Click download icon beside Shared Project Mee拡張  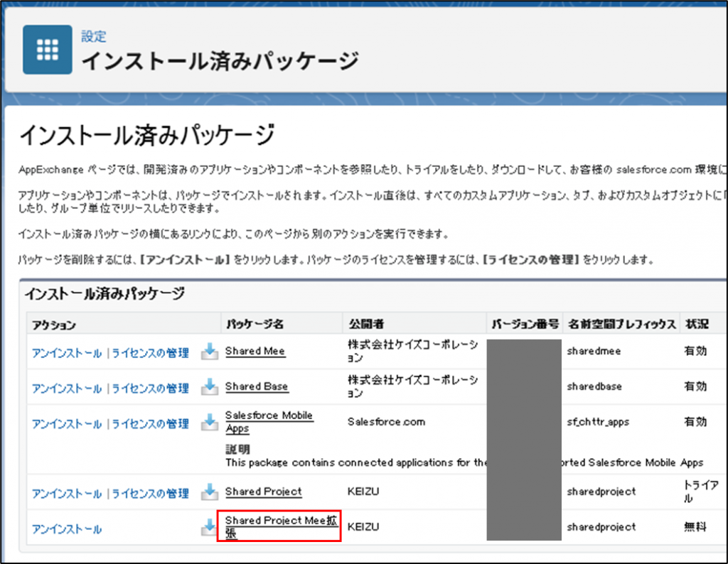point(209,527)
